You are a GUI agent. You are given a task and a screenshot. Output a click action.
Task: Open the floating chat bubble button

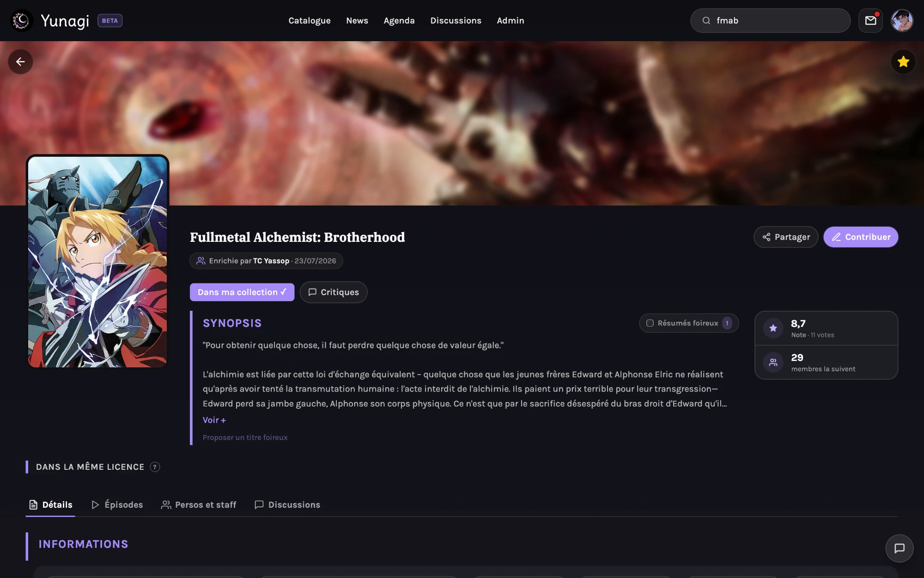coord(899,548)
